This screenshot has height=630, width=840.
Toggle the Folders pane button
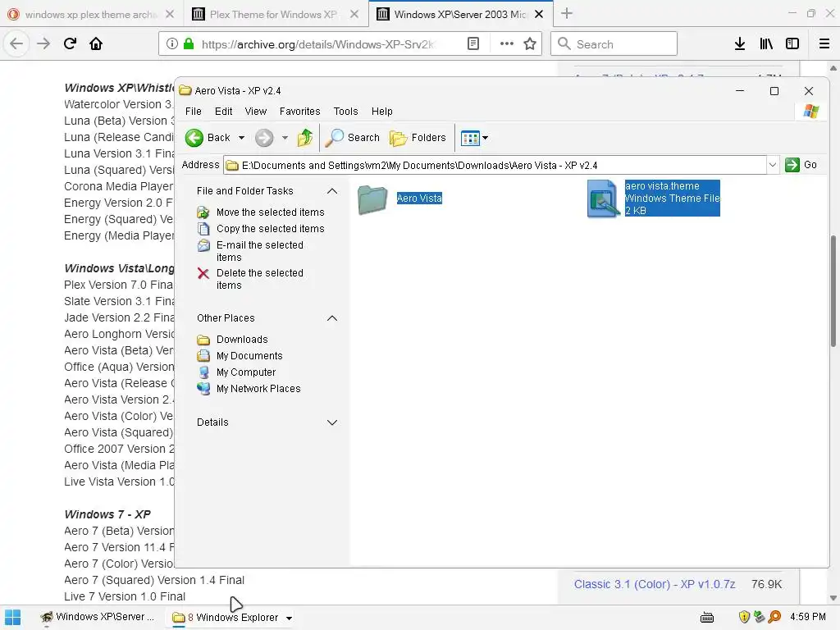point(418,138)
